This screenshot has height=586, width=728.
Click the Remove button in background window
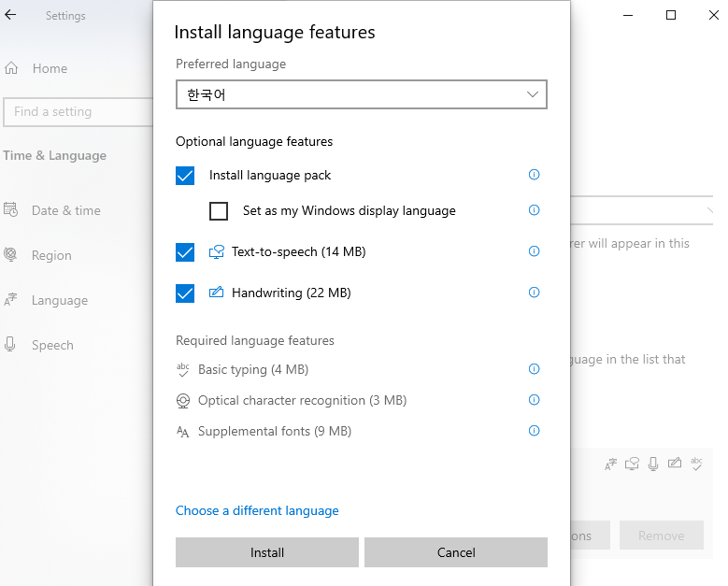pos(661,536)
